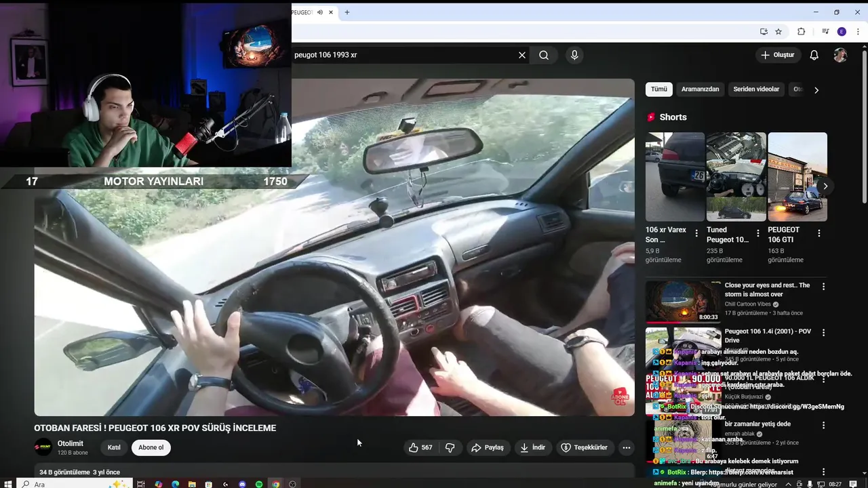Click the install app icon in address bar

764,31
